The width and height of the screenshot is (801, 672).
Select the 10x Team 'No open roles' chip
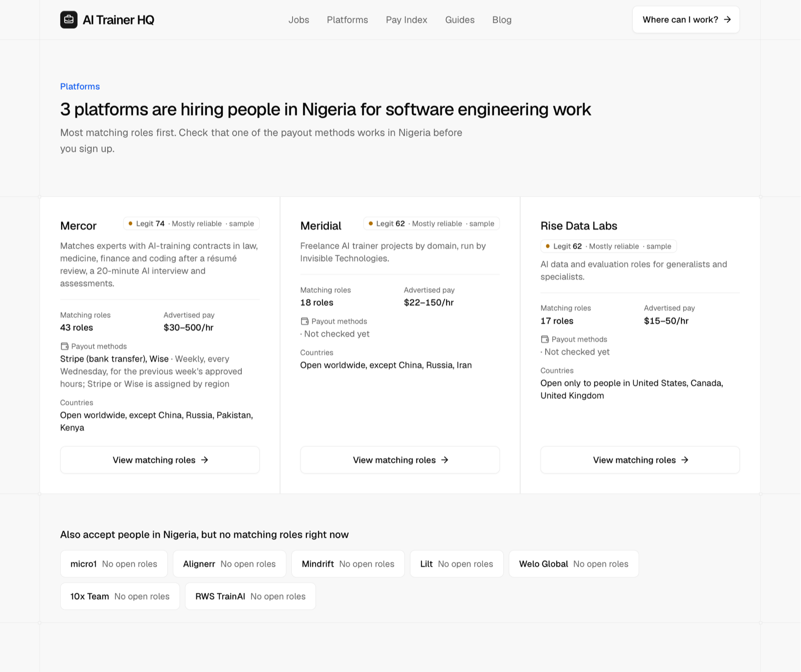pos(120,596)
